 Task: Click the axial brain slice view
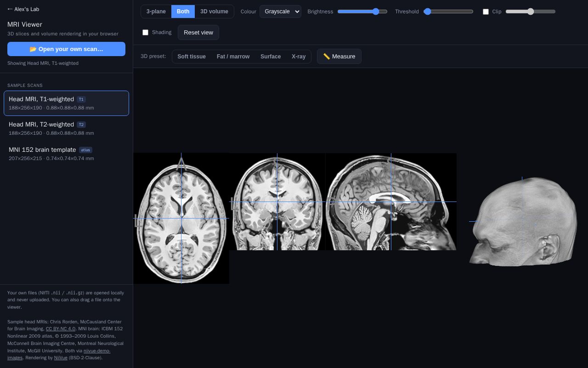pos(181,218)
